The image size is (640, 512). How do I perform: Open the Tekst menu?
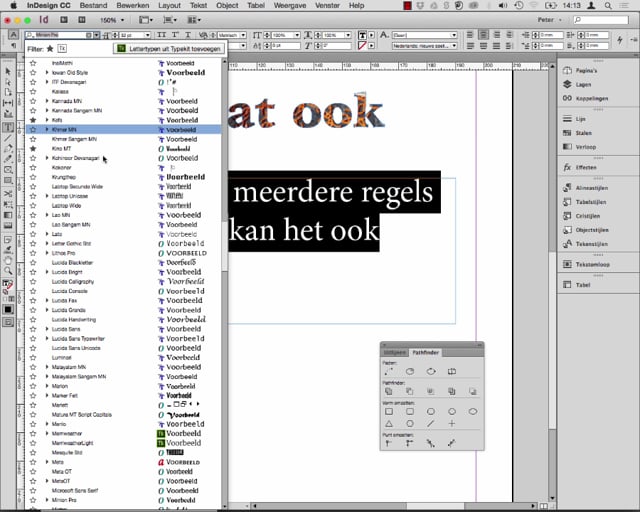coord(198,5)
